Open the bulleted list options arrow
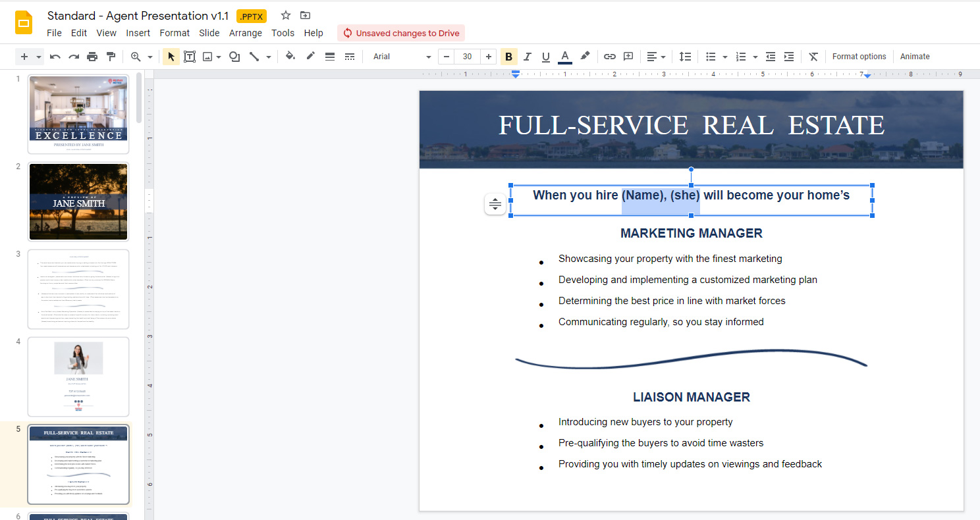Screen dimensions: 980x520 pyautogui.click(x=725, y=57)
